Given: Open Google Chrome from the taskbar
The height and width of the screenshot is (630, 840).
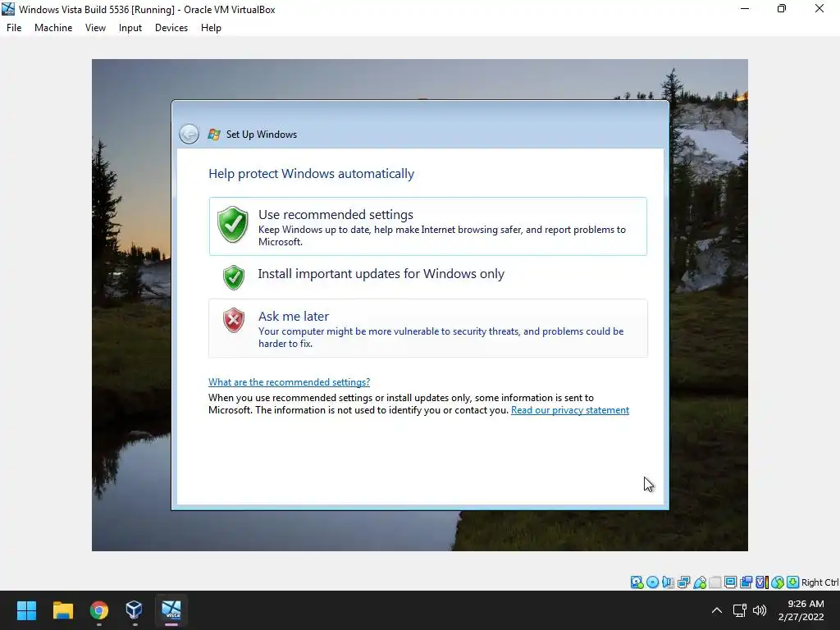Looking at the screenshot, I should pos(98,610).
